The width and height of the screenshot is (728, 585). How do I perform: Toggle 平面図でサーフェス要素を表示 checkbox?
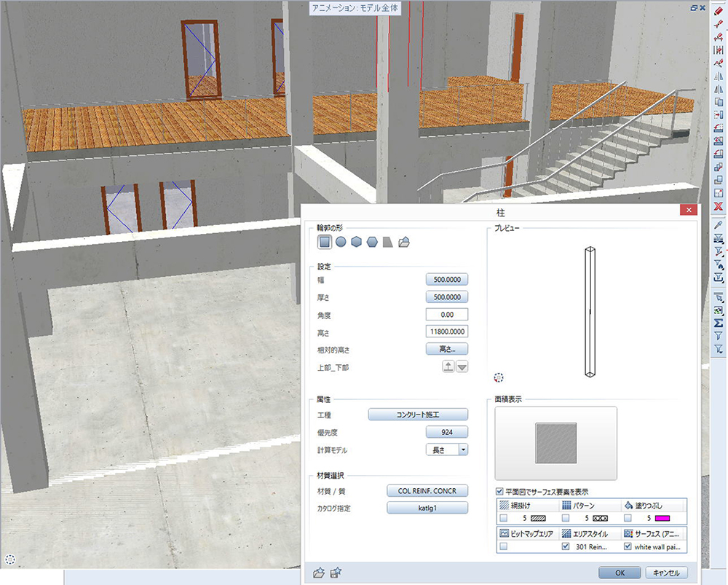point(499,491)
